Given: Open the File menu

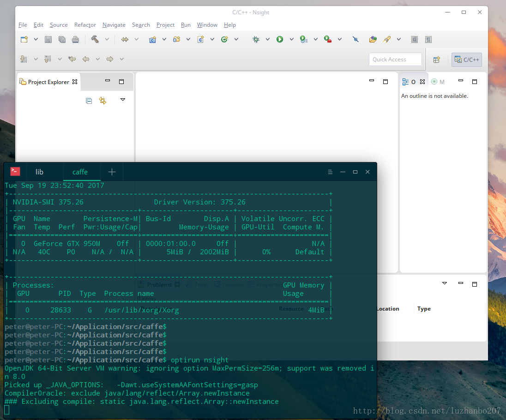Looking at the screenshot, I should [23, 25].
